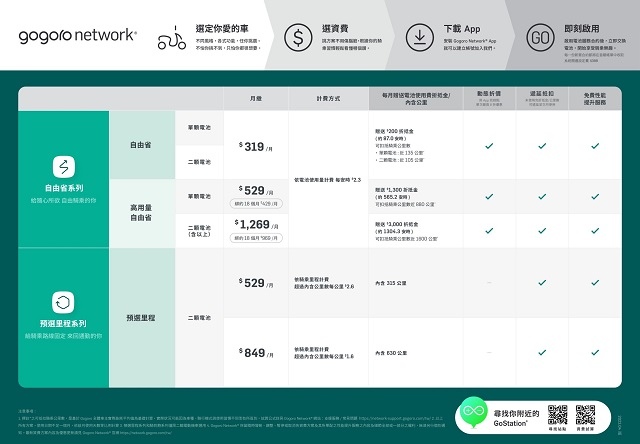
Task: Click the green GoStation map pin icon
Action: point(473,412)
